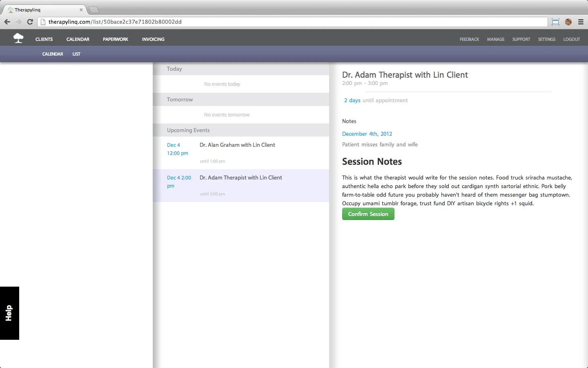Focus the browser address bar
Viewport: 588px width, 368px height.
point(292,22)
